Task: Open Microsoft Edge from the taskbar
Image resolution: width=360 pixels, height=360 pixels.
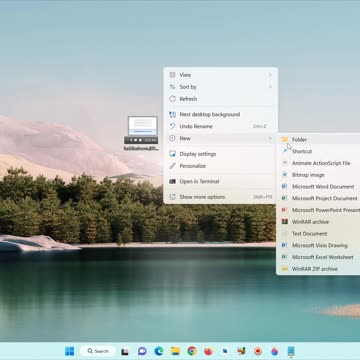Action: 159,351
